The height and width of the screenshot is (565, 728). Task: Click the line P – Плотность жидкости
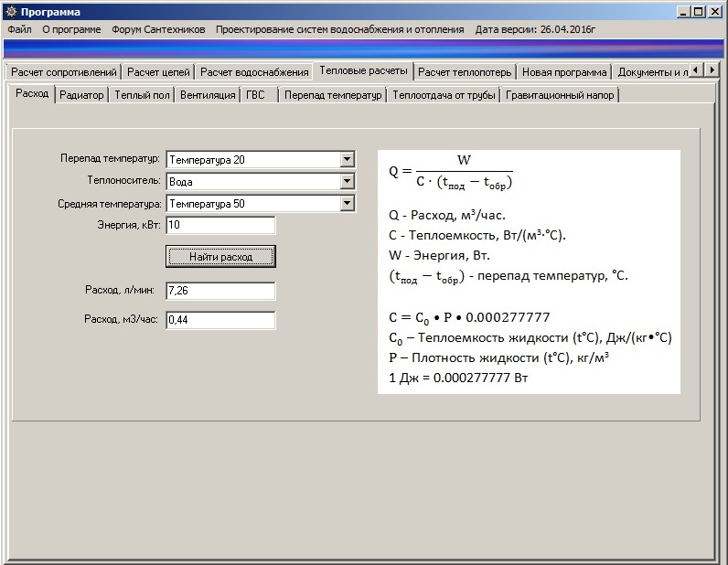pos(498,357)
